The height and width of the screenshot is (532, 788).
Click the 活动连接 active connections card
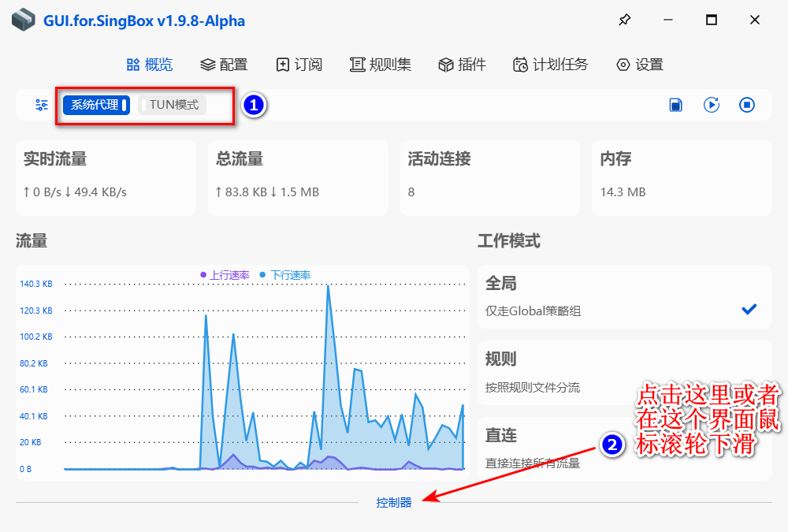point(489,177)
